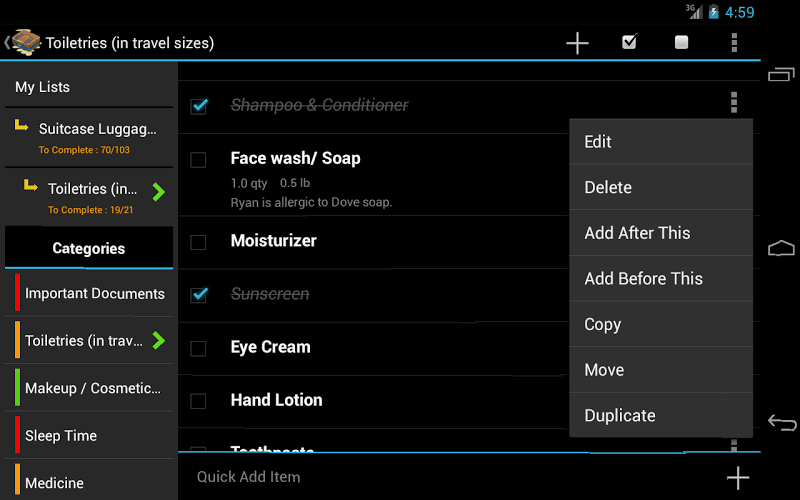Uncheck the Shampoo & Conditioner checkbox

[x=199, y=106]
